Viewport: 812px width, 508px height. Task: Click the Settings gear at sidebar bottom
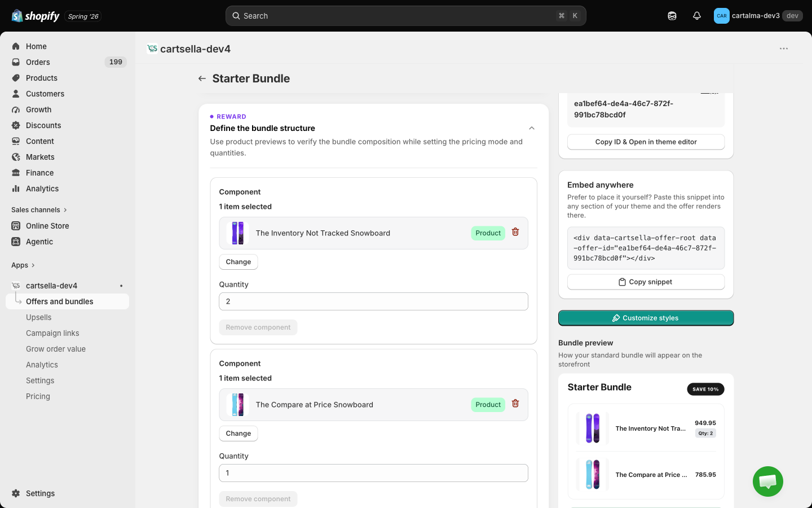(x=16, y=493)
